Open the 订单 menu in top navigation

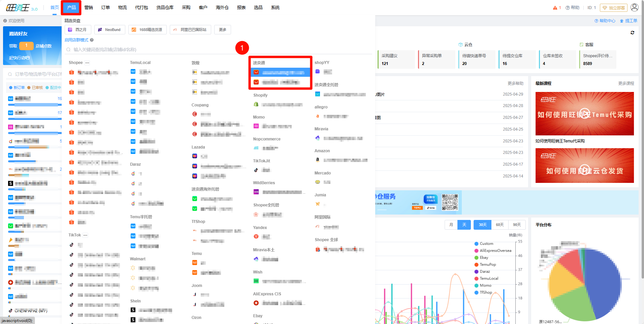click(105, 7)
